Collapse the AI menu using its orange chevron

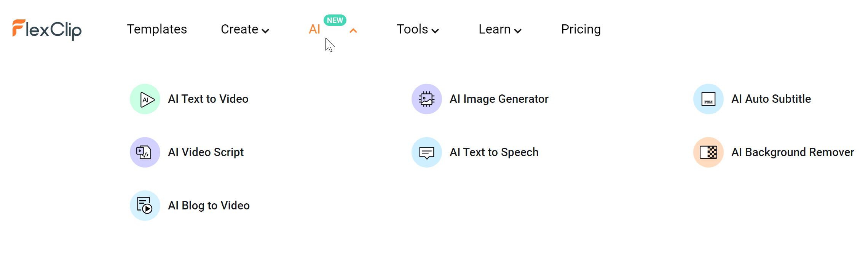coord(353,31)
